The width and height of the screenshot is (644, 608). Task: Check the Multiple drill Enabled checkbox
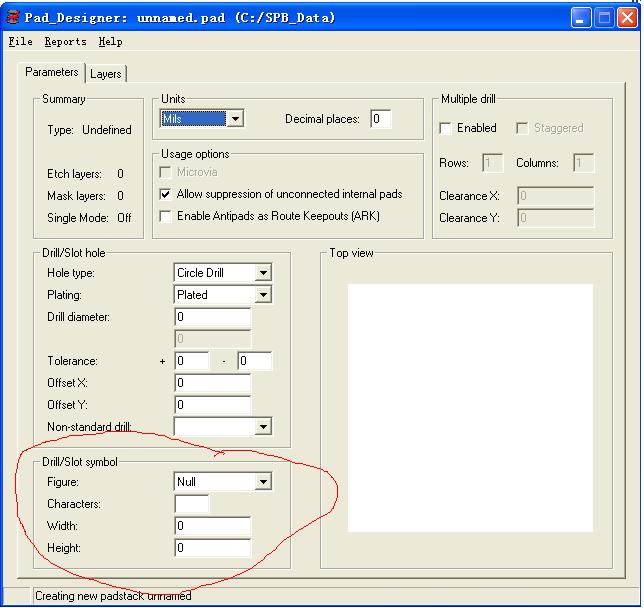[445, 128]
